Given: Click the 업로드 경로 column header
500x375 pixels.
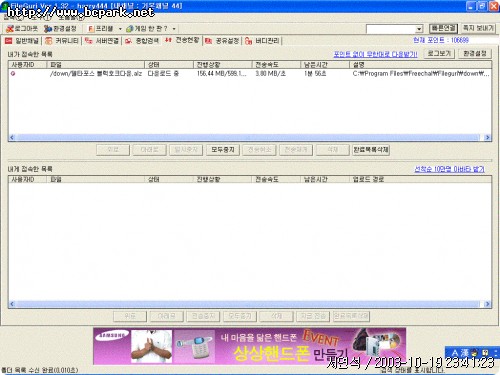Looking at the screenshot, I should click(420, 179).
